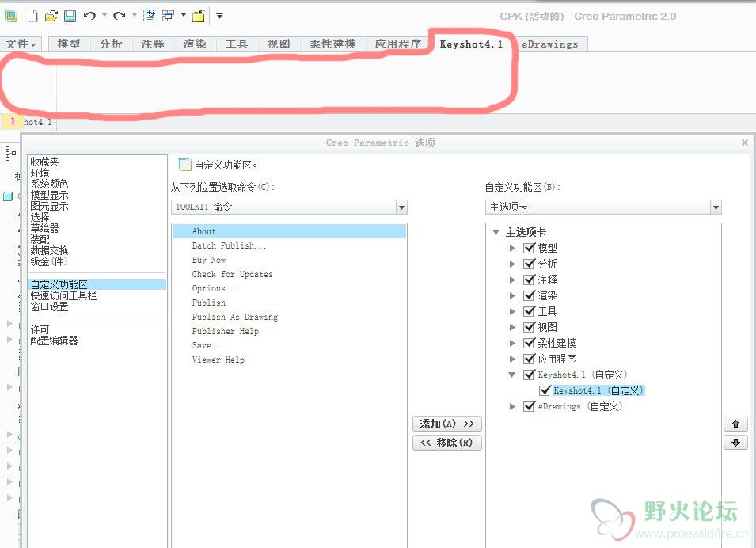This screenshot has width=756, height=548.
Task: Expand the 分析 tab node
Action: (x=512, y=264)
